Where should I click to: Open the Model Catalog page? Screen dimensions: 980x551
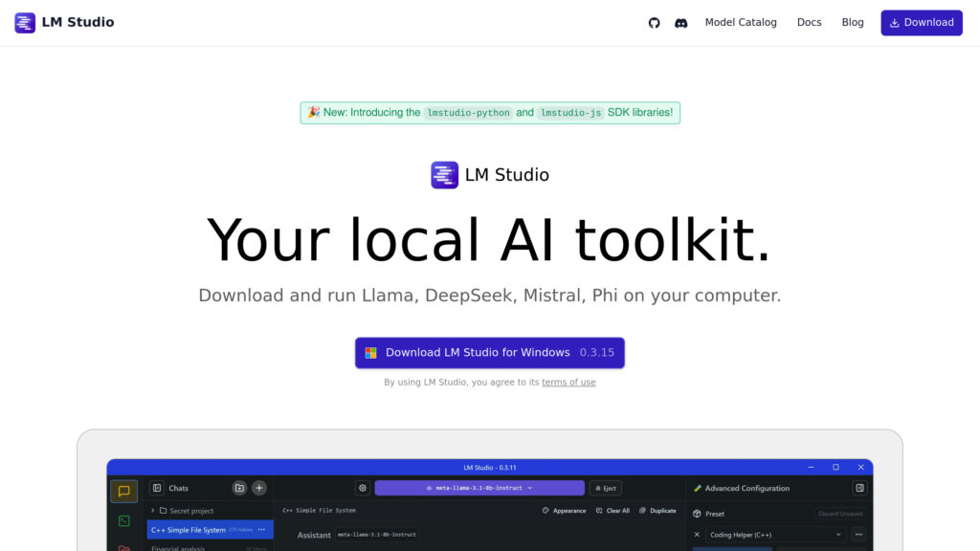pos(741,23)
